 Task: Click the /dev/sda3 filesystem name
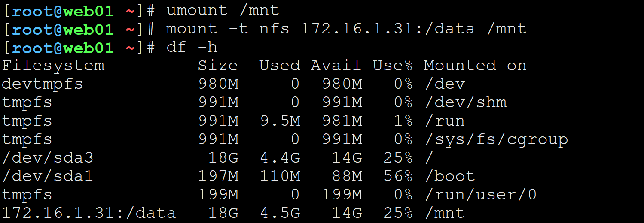48,158
